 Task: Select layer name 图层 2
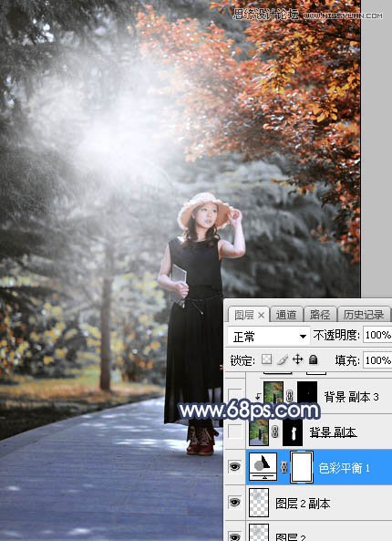[x=291, y=537]
